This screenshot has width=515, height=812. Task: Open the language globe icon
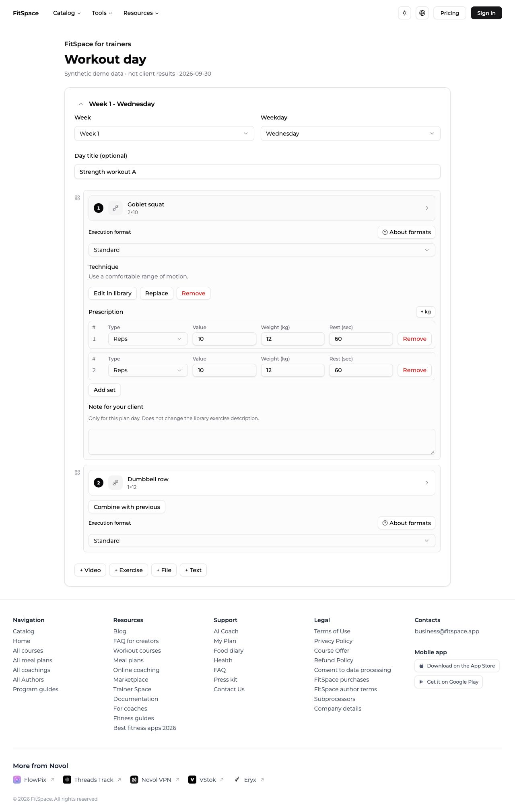point(422,13)
